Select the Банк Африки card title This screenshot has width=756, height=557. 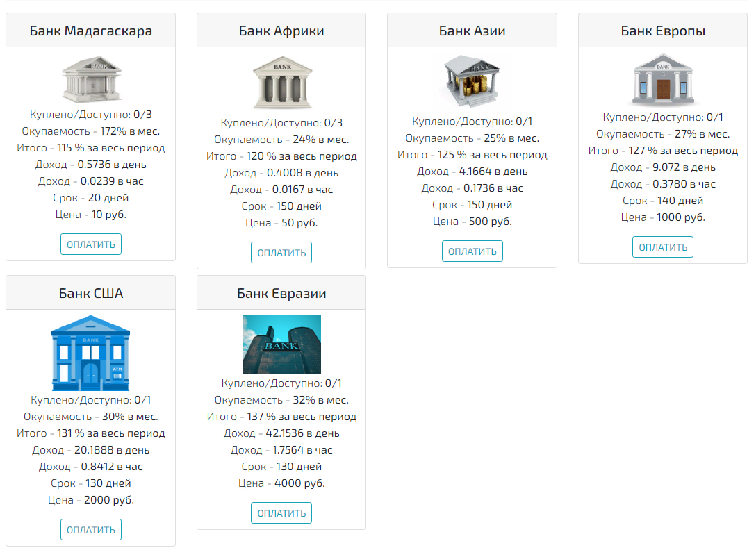tap(281, 31)
